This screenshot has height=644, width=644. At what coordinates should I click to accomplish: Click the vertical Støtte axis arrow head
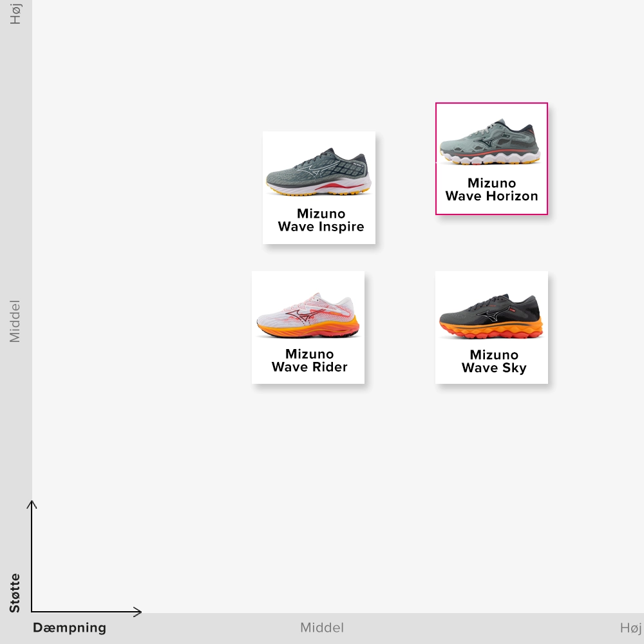pyautogui.click(x=32, y=503)
